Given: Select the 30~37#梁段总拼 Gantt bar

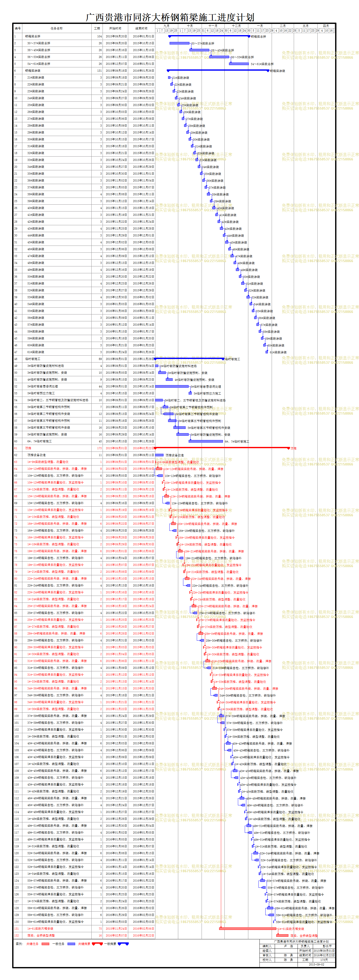Looking at the screenshot, I should [x=179, y=43].
